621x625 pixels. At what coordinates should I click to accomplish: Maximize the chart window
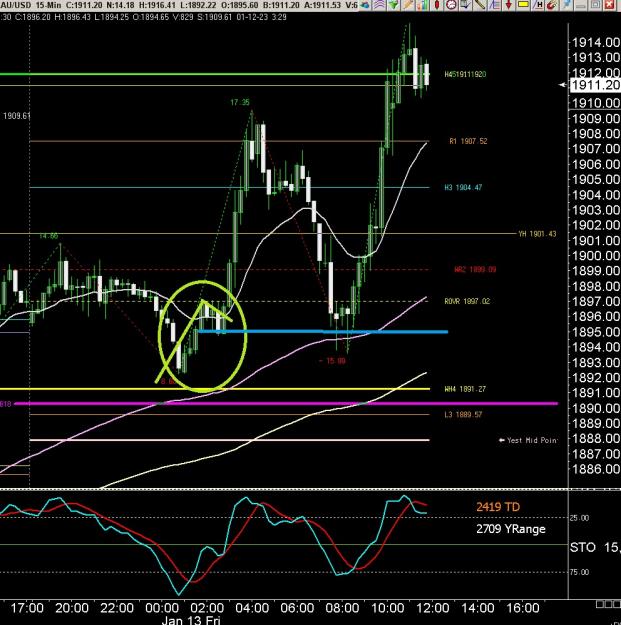coord(595,4)
